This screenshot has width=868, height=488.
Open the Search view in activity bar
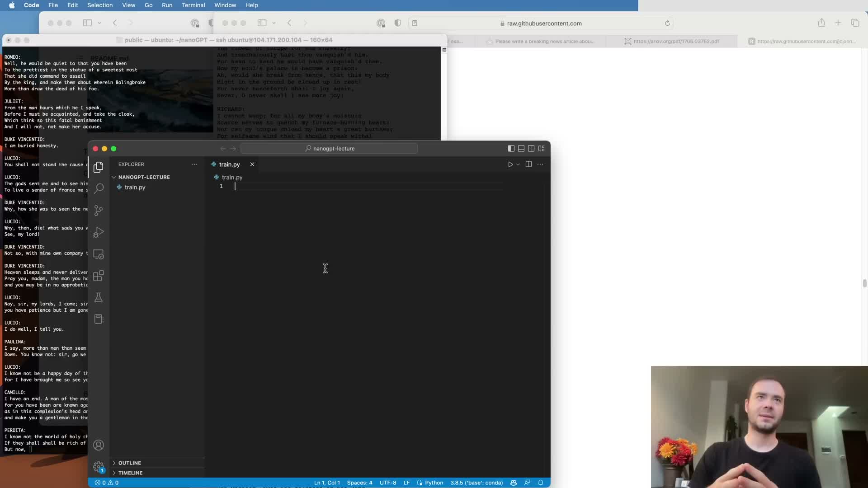pyautogui.click(x=99, y=188)
